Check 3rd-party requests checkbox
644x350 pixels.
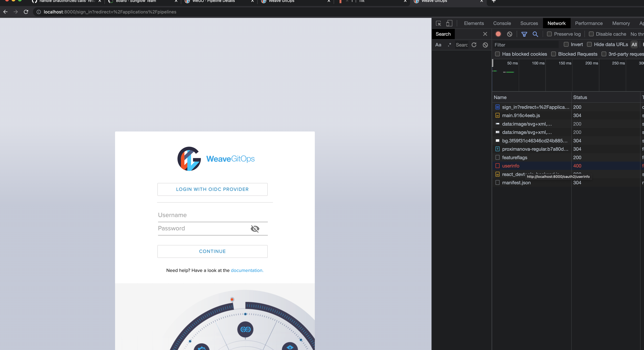pos(604,54)
